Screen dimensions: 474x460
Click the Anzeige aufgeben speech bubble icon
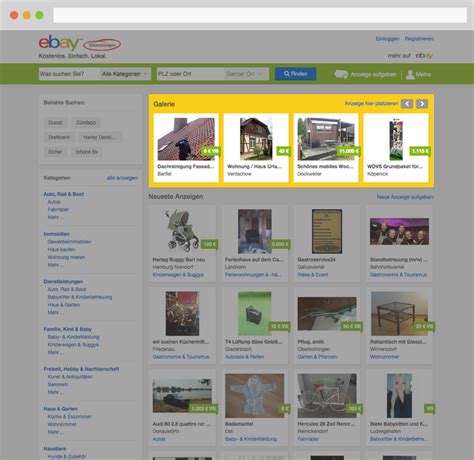point(341,74)
